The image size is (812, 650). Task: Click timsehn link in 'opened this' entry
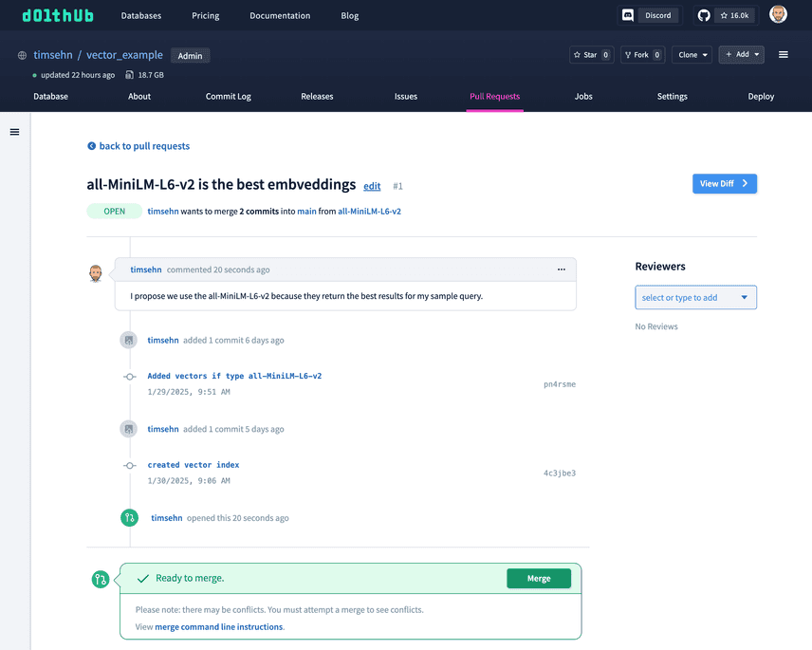point(167,518)
